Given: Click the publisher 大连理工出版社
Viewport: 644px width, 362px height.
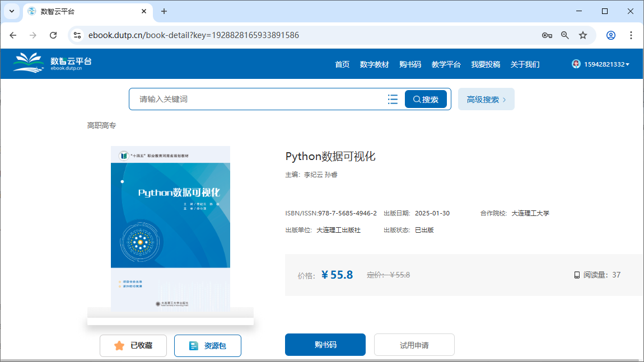Looking at the screenshot, I should point(338,231).
